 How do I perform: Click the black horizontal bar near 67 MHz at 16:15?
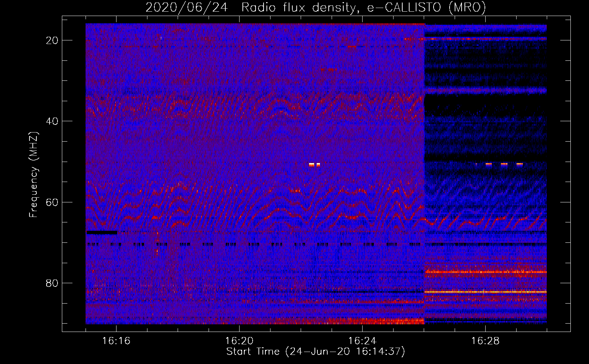click(102, 232)
